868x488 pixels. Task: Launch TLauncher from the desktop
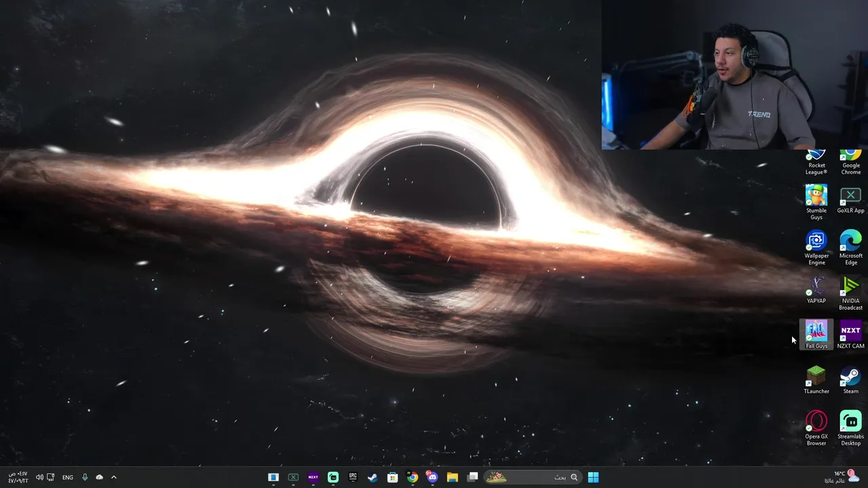pos(816,380)
